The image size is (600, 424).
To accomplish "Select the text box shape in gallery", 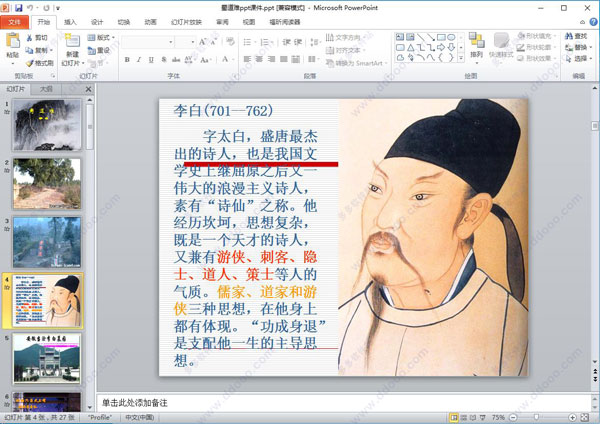I will click(x=400, y=37).
